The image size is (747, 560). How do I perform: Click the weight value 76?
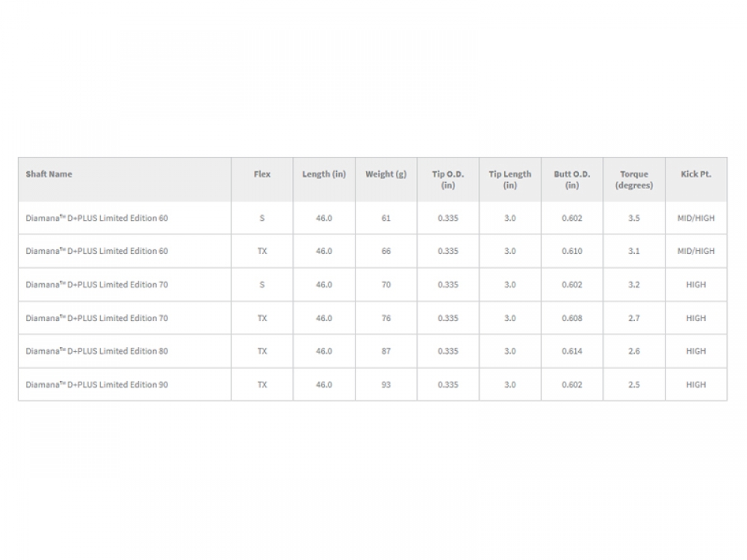coord(386,318)
